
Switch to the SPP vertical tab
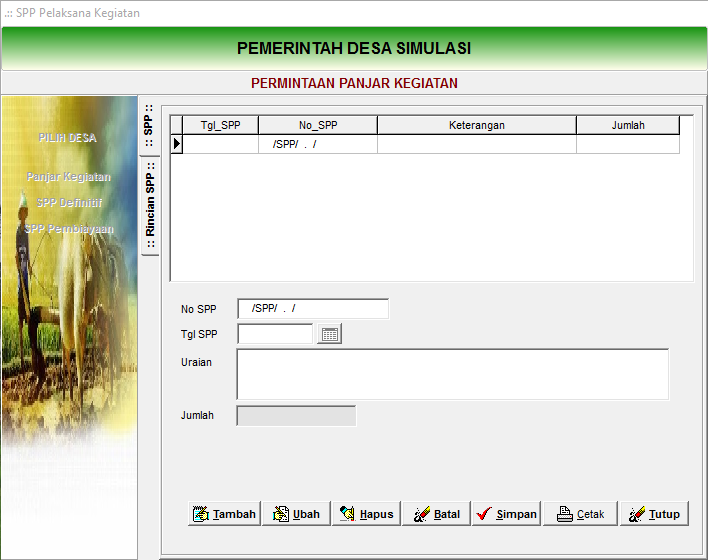(x=148, y=127)
